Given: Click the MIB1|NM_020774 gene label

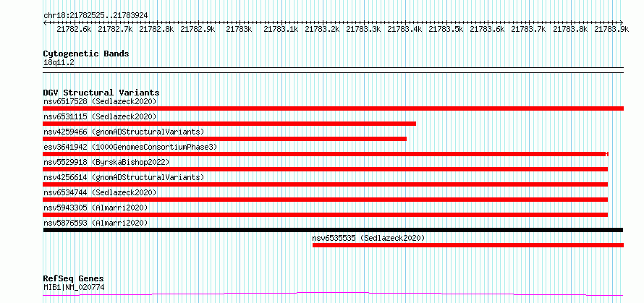Looking at the screenshot, I should point(74,287).
